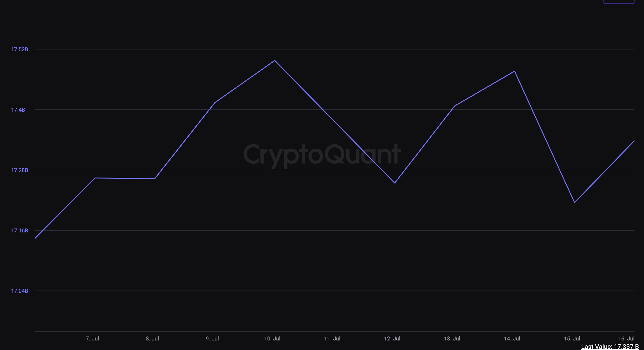The height and width of the screenshot is (350, 644).
Task: Click the line point at 9. Jul
Action: [x=215, y=103]
